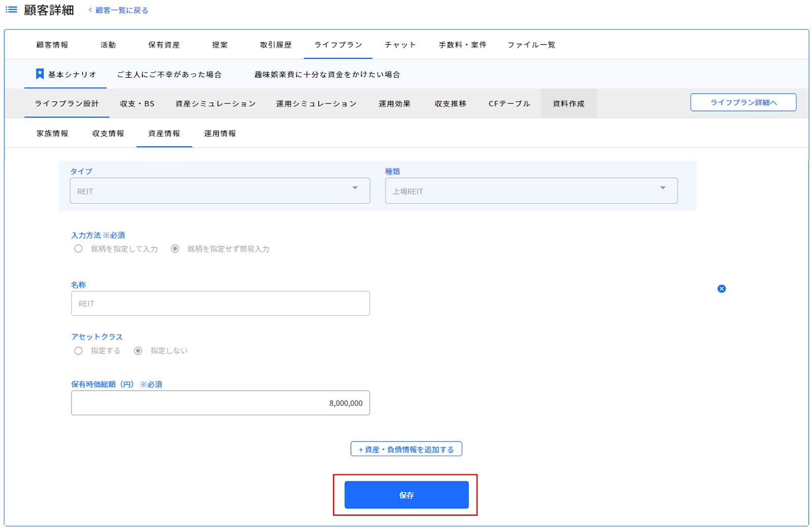
Task: Click the bookmark icon beside 基本シナリオ
Action: [40, 74]
